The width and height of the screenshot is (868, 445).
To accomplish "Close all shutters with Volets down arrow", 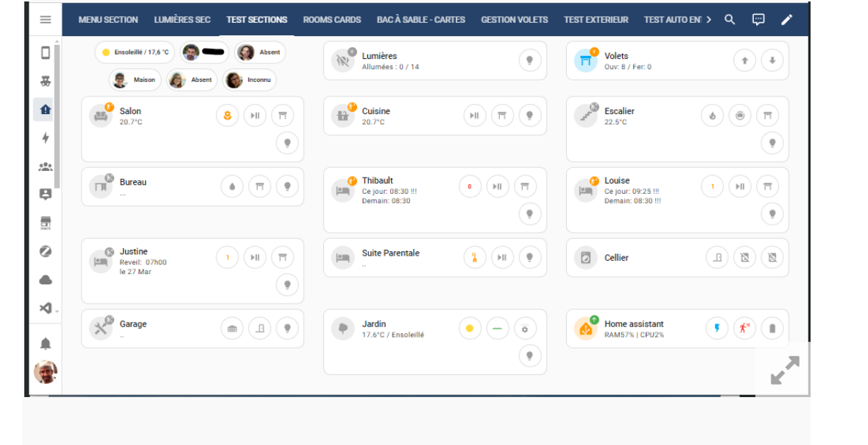I will [772, 60].
